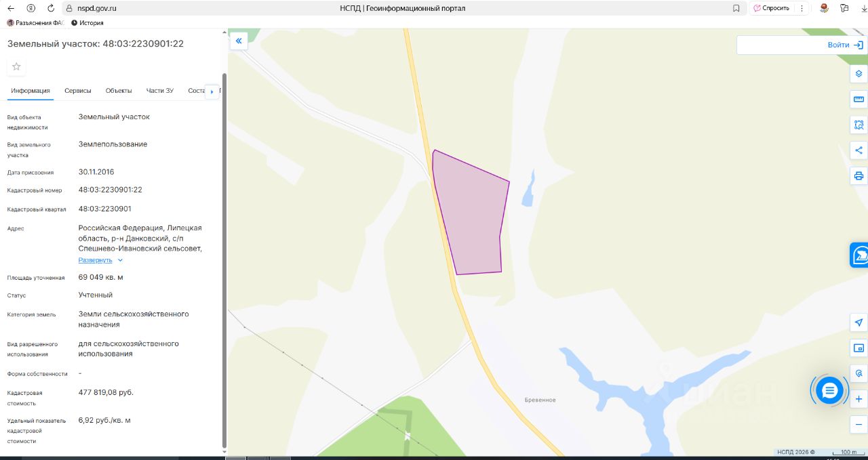
Task: Switch to the Сервисы tab
Action: [x=78, y=91]
